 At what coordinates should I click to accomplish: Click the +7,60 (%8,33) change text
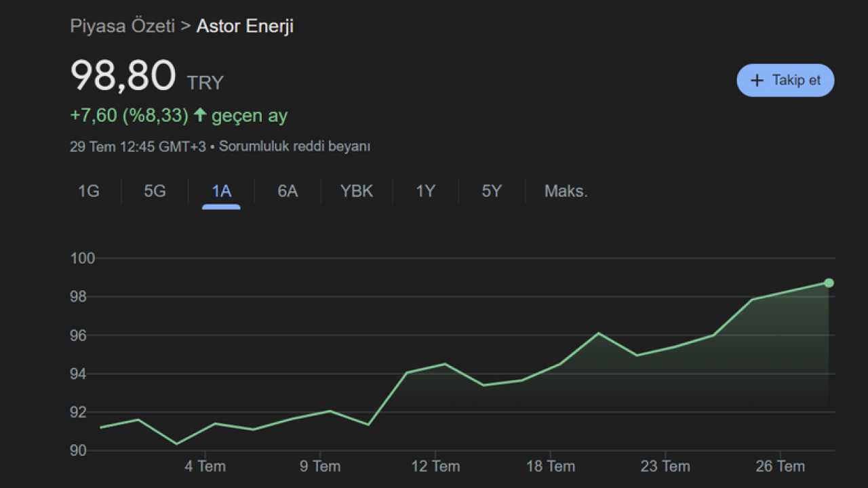tap(129, 115)
